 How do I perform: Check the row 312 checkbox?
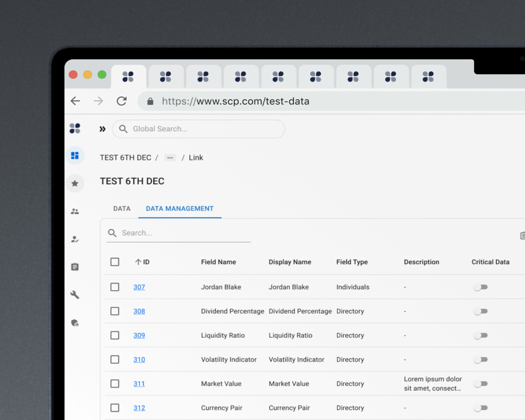(115, 408)
